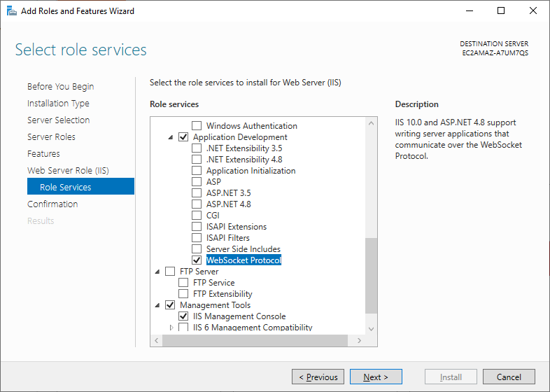550x392 pixels.
Task: Click the Previous button
Action: coord(318,377)
